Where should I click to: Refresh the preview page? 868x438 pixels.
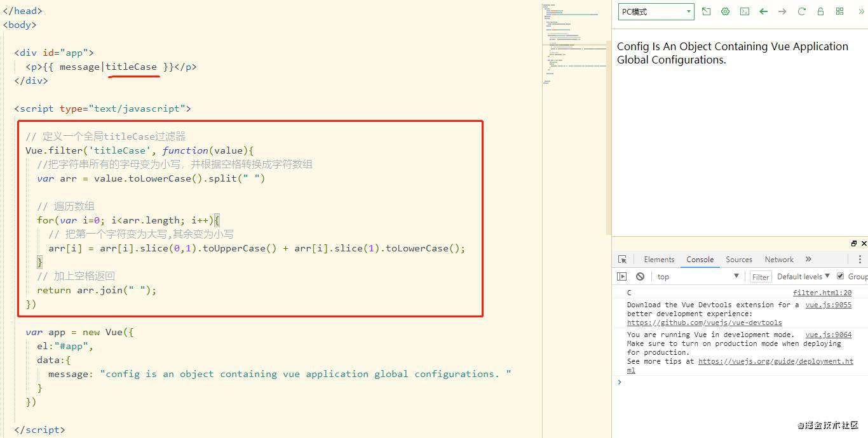coord(801,11)
